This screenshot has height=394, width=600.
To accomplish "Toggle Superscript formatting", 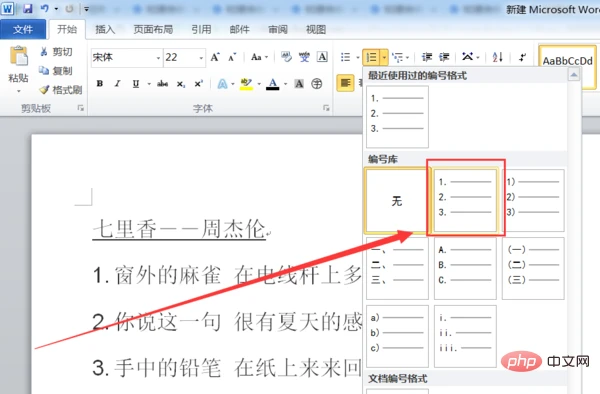I will tap(198, 83).
